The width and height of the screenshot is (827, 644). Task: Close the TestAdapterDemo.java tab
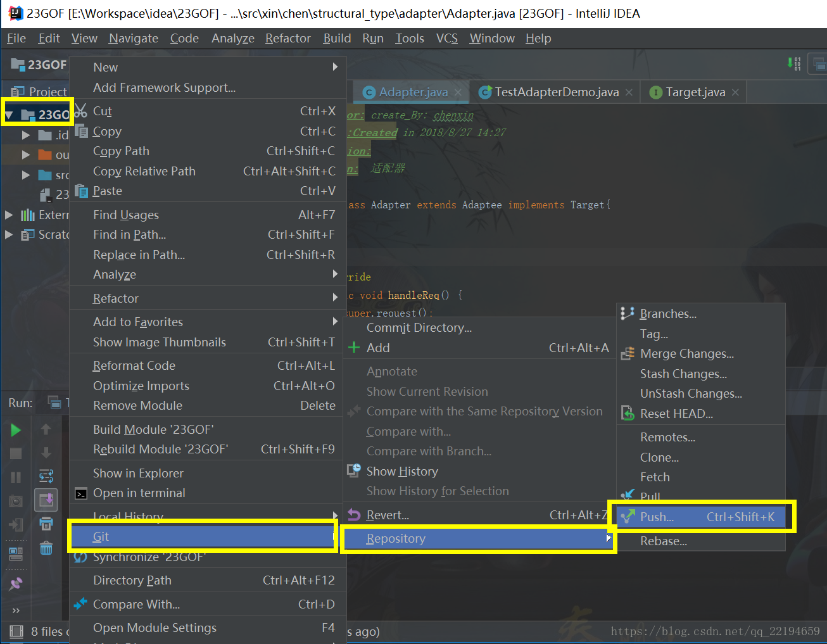coord(629,92)
